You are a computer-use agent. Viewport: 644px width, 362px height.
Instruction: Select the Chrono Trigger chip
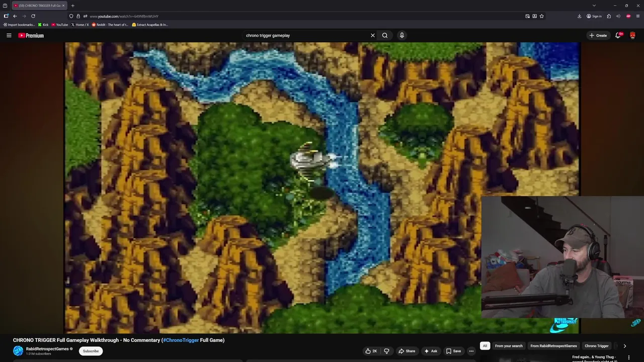click(596, 346)
